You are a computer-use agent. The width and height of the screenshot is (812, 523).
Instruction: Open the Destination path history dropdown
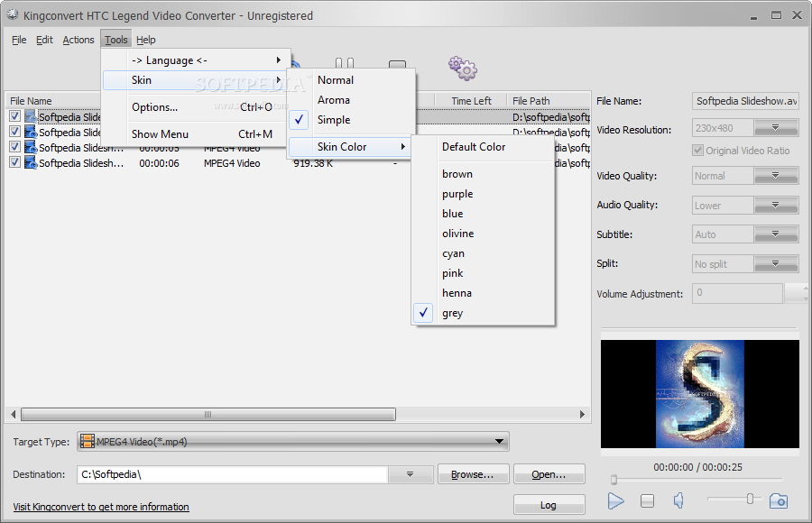coord(411,474)
